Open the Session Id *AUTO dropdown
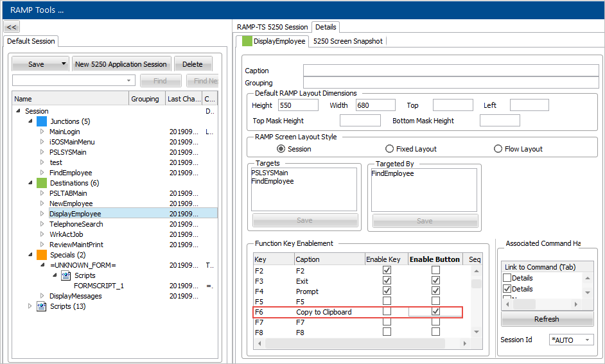 click(586, 340)
